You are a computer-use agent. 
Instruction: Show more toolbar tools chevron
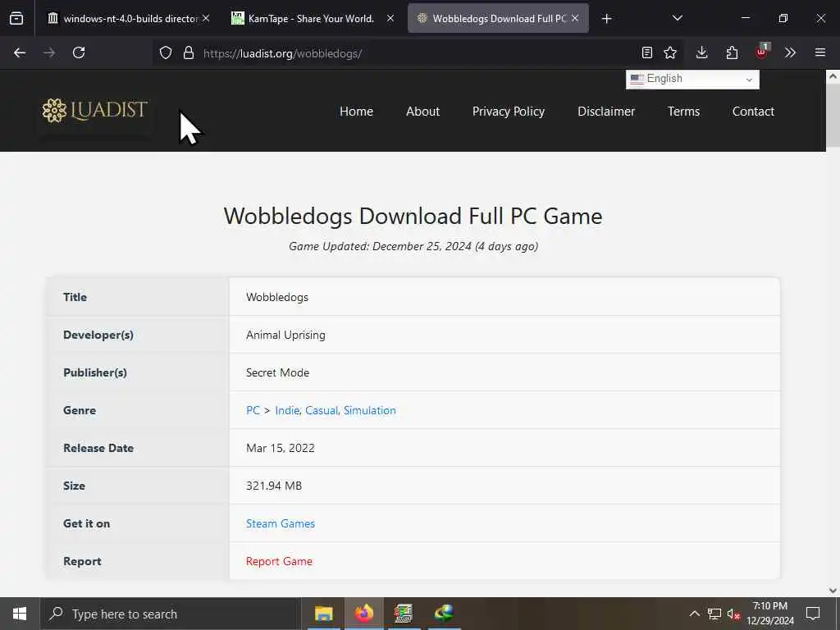(x=790, y=52)
